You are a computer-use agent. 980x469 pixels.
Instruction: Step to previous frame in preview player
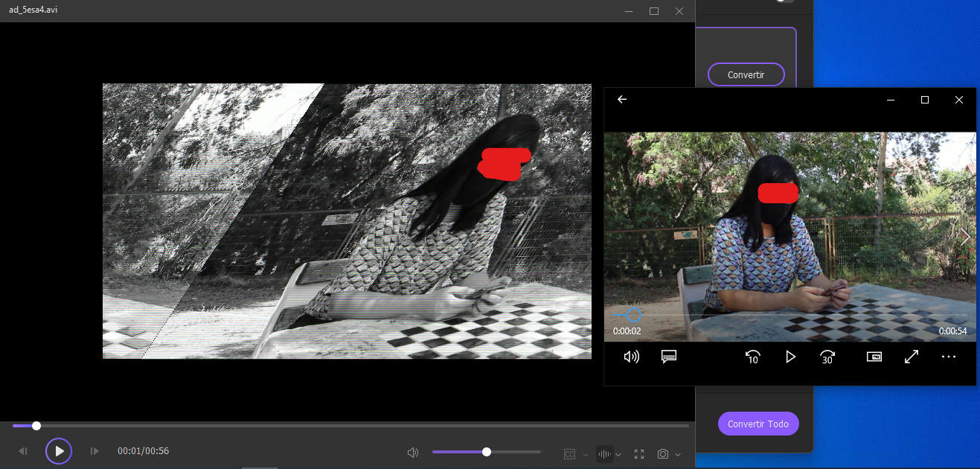[x=23, y=451]
